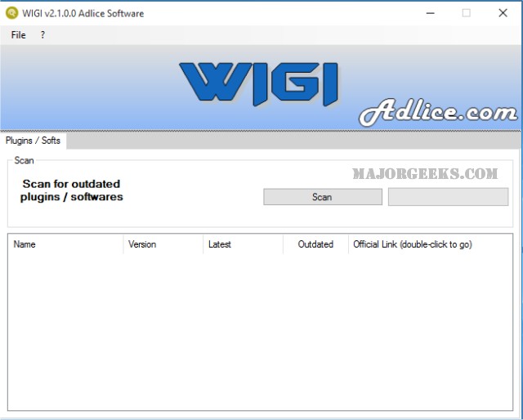Click the blank button beside Scan
523x420 pixels.
click(448, 197)
